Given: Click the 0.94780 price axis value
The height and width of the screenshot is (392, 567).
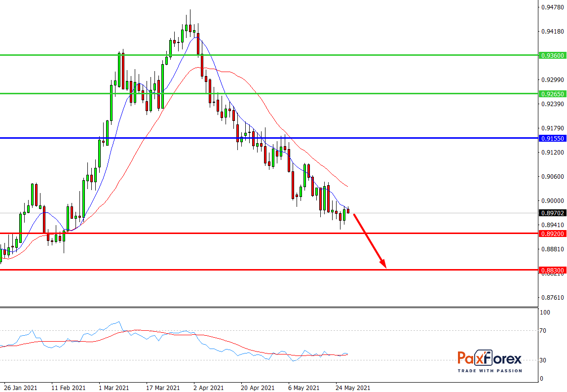Looking at the screenshot, I should [x=553, y=7].
